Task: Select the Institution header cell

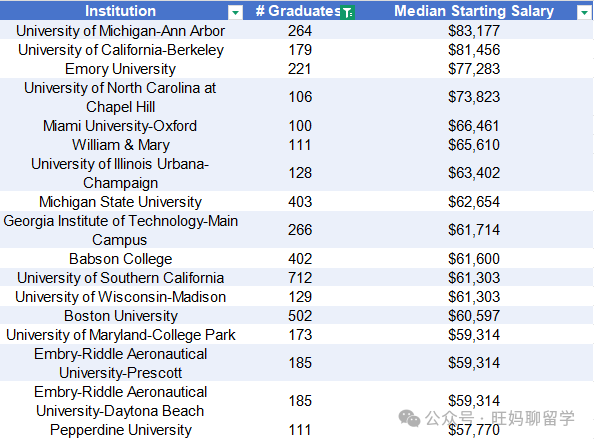Action: 121,11
